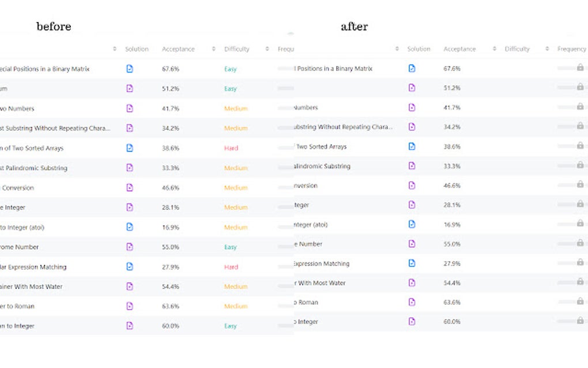Click solution icon in before panel's 55.0% row
The width and height of the screenshot is (588, 368).
click(130, 247)
